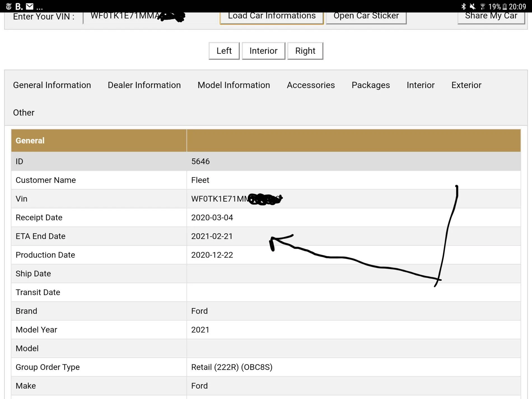Image resolution: width=532 pixels, height=399 pixels.
Task: Click the Customer Name label
Action: click(46, 180)
